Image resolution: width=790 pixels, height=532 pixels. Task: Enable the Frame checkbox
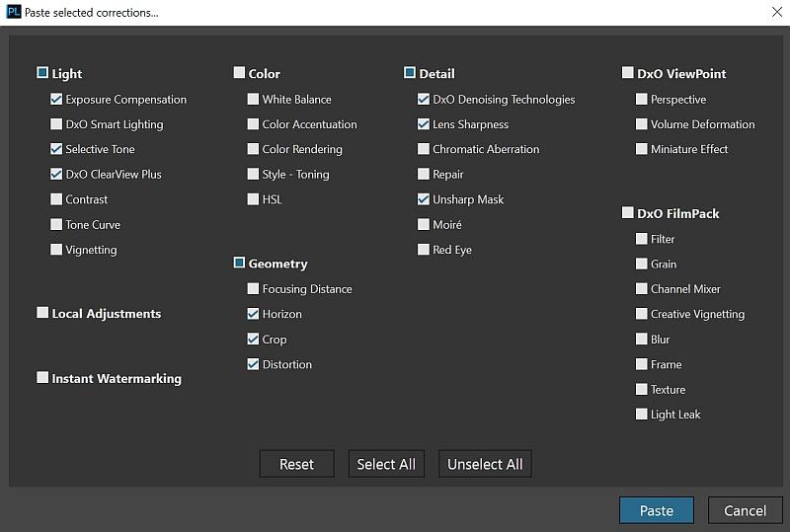(641, 364)
